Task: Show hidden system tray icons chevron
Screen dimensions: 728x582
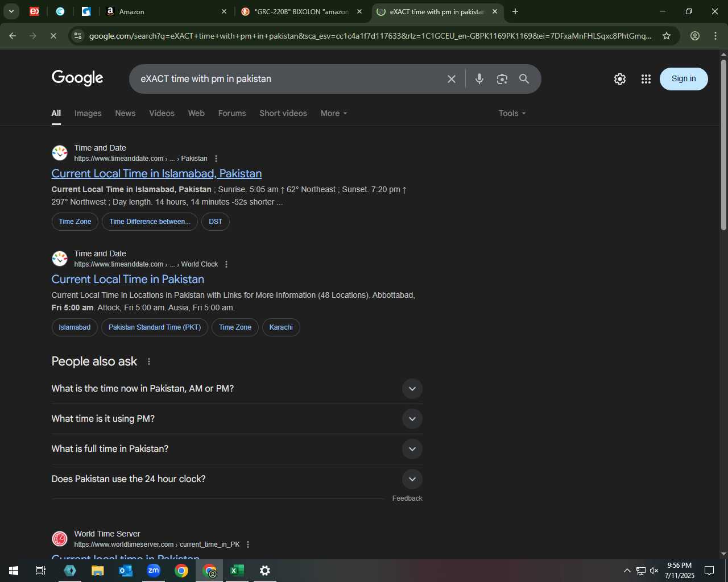Action: point(627,571)
